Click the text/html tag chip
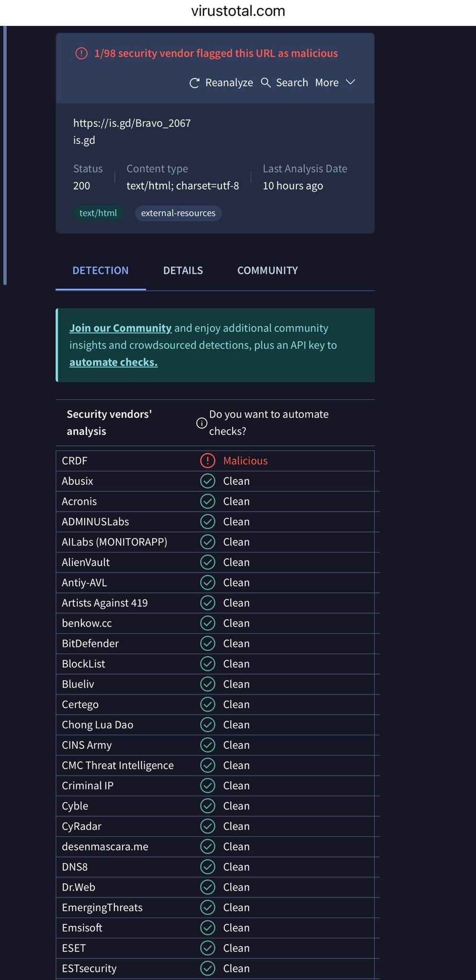The height and width of the screenshot is (980, 476). [98, 213]
